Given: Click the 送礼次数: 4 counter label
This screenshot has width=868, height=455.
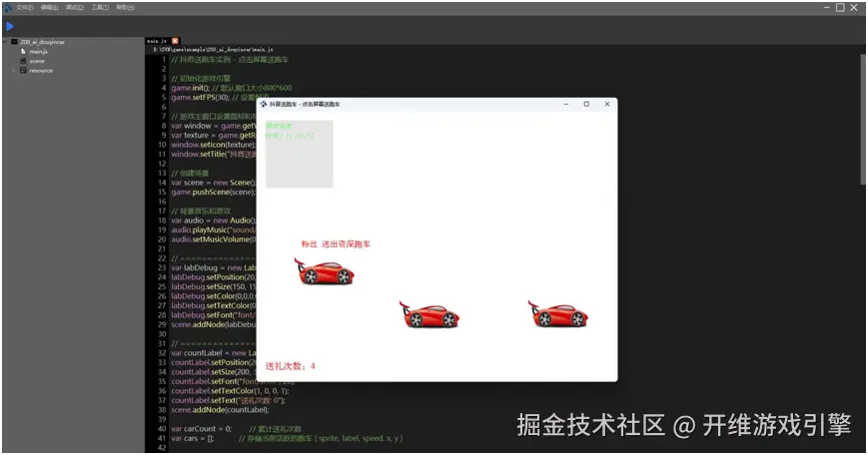Looking at the screenshot, I should click(x=290, y=366).
